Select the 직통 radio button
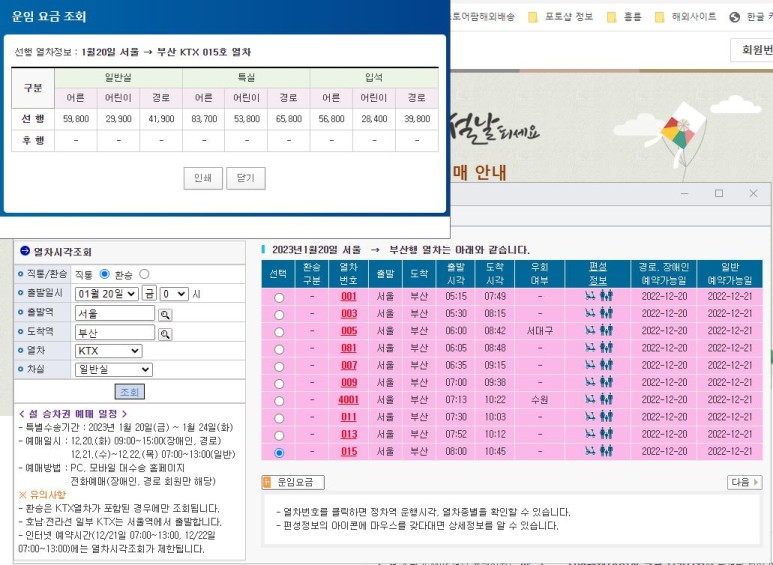773x565 pixels. tap(104, 274)
